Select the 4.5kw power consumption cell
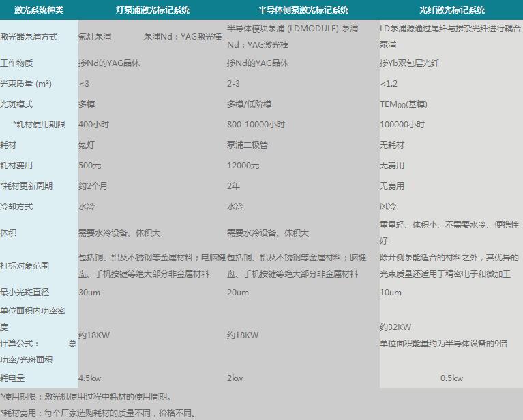Screen dimensions: 523x420 pyautogui.click(x=90, y=378)
